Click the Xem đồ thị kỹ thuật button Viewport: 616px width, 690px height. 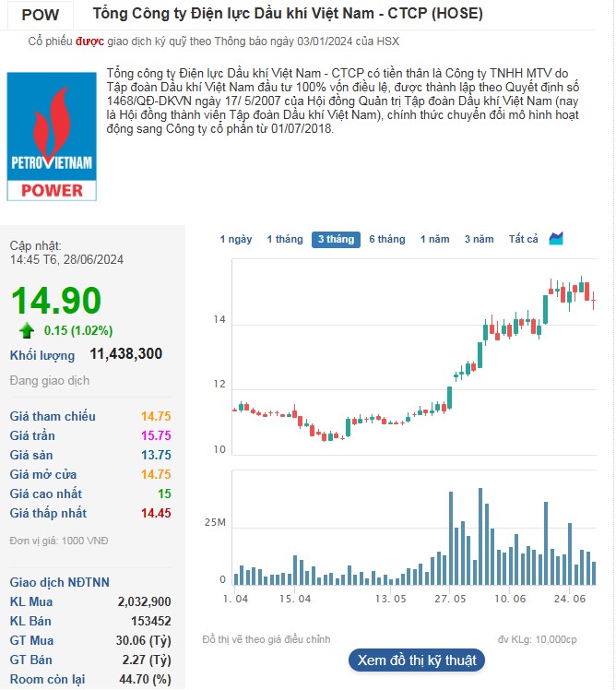(x=417, y=660)
